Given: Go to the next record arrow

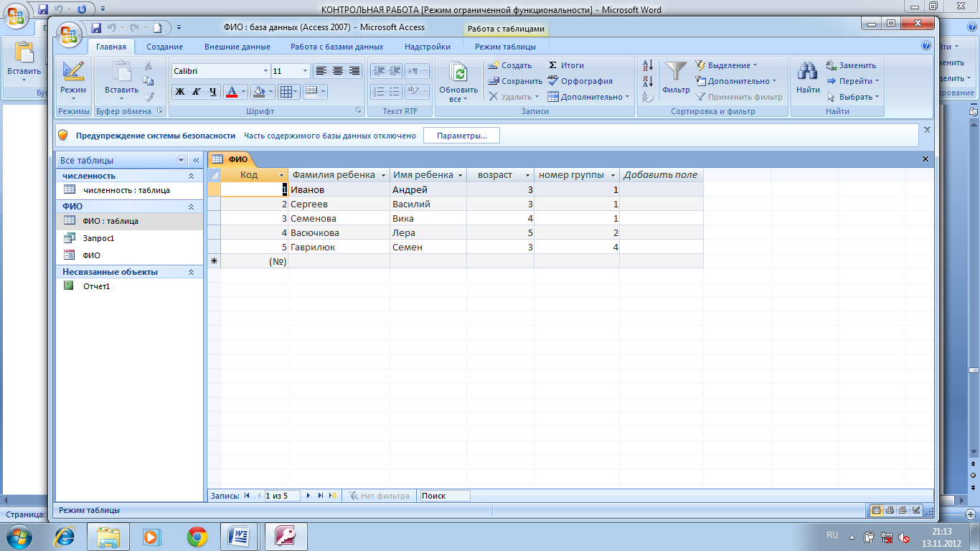Looking at the screenshot, I should pos(308,496).
